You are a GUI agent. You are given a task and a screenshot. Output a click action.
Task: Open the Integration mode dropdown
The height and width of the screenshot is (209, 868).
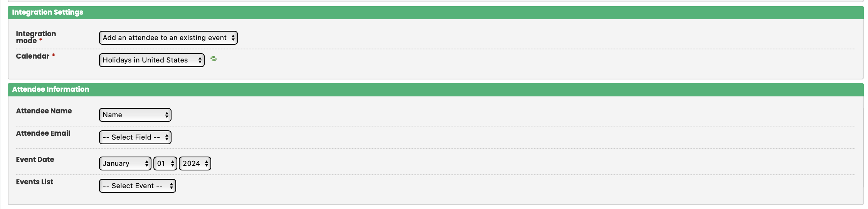click(x=168, y=38)
